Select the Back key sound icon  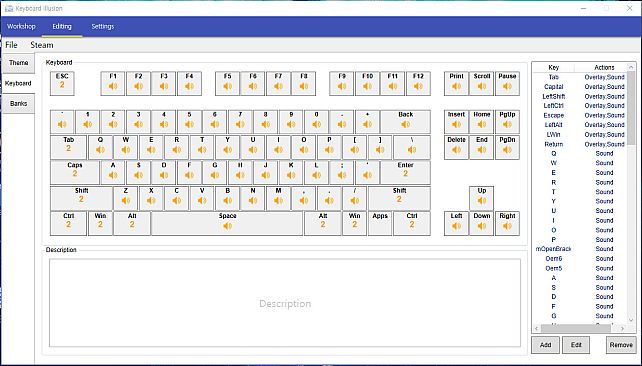tap(405, 124)
